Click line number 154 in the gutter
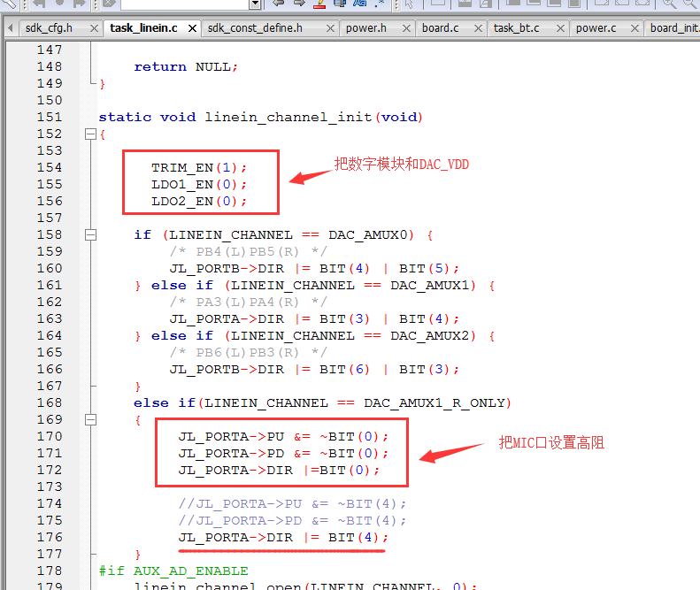Image resolution: width=700 pixels, height=590 pixels. (50, 167)
